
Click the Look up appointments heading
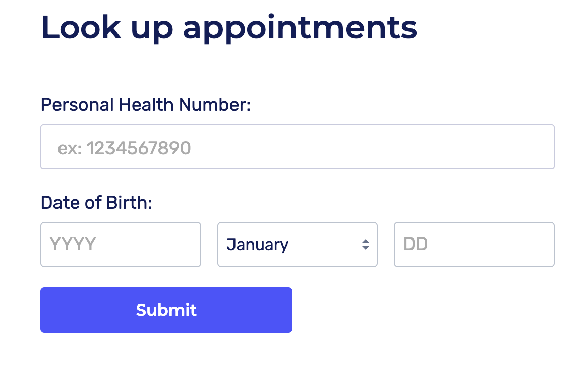click(228, 28)
